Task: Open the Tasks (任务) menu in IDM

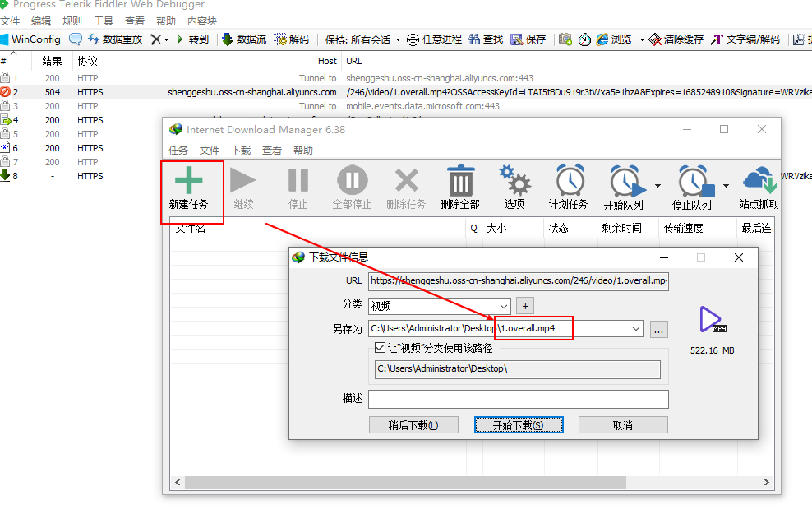Action: (178, 151)
